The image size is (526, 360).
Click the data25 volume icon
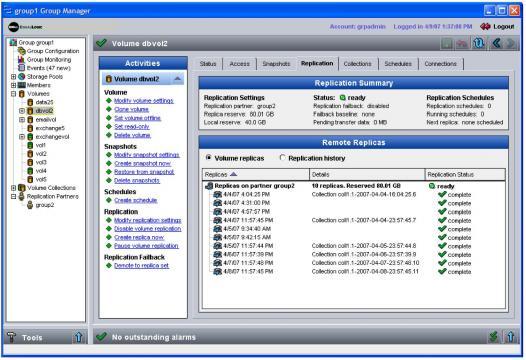[30, 102]
